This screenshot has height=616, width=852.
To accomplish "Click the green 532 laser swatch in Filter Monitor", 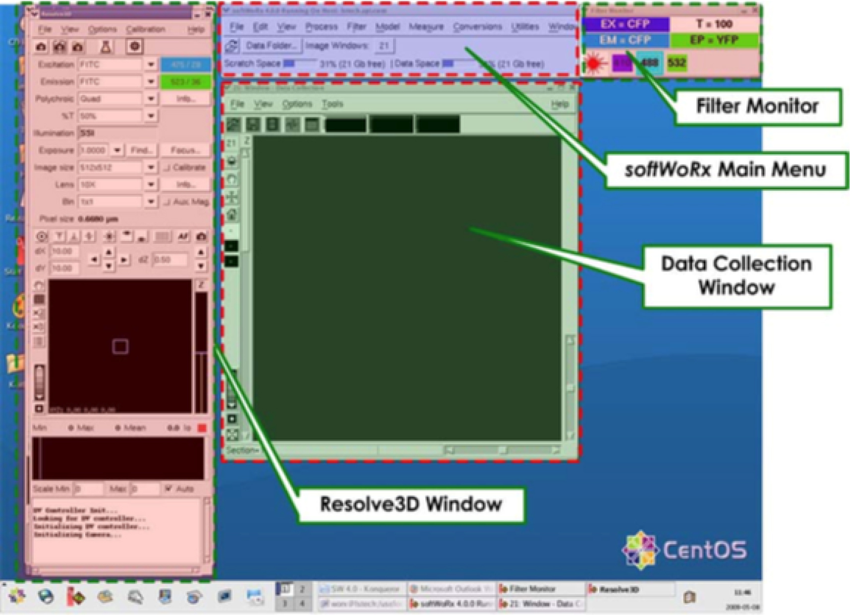I will click(677, 63).
